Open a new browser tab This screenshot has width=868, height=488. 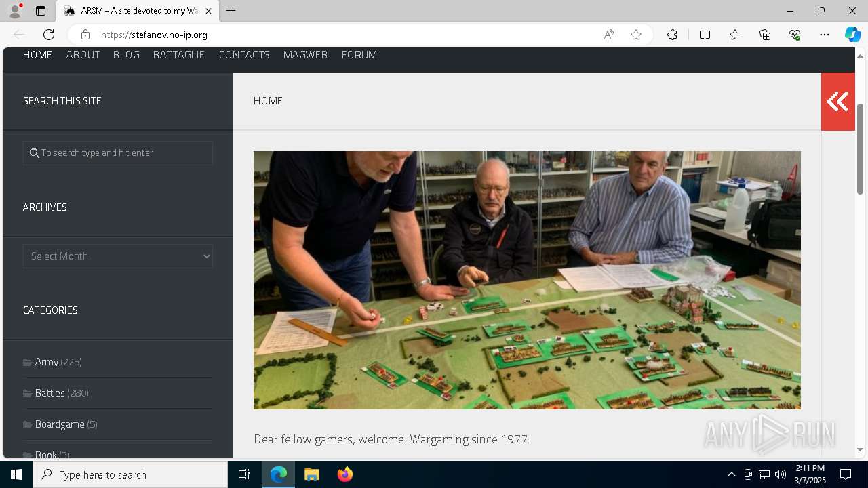(231, 11)
